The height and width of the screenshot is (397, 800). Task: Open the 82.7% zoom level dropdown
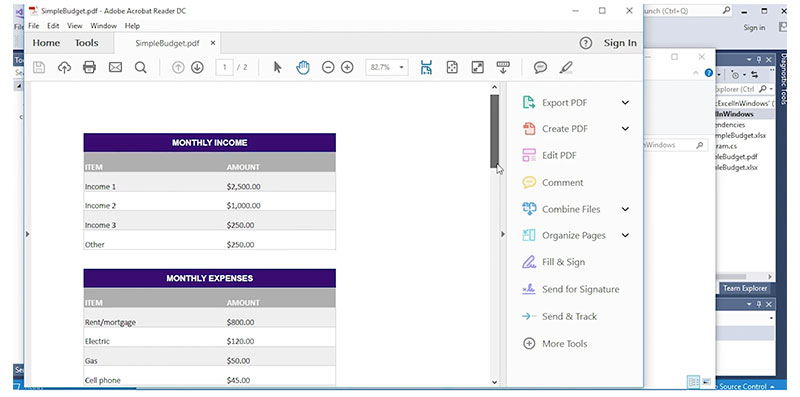(x=401, y=67)
